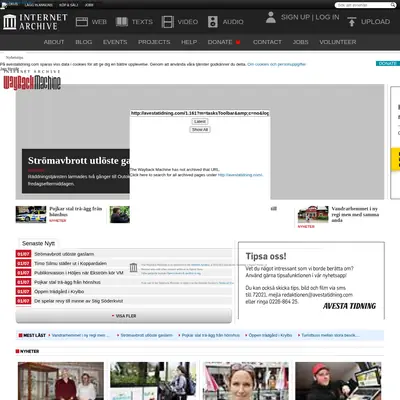This screenshot has width=400, height=400.
Task: Open the display cabinet couple photo
Action: click(61, 381)
